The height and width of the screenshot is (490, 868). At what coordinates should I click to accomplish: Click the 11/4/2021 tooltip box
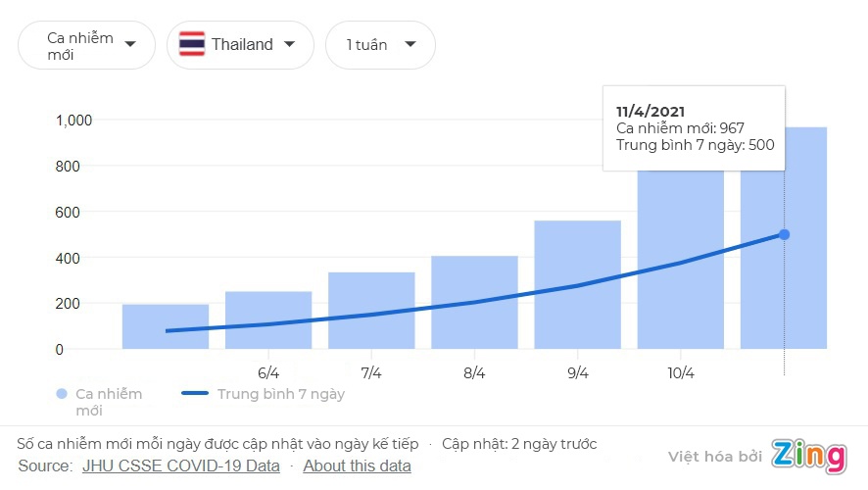pyautogui.click(x=693, y=127)
